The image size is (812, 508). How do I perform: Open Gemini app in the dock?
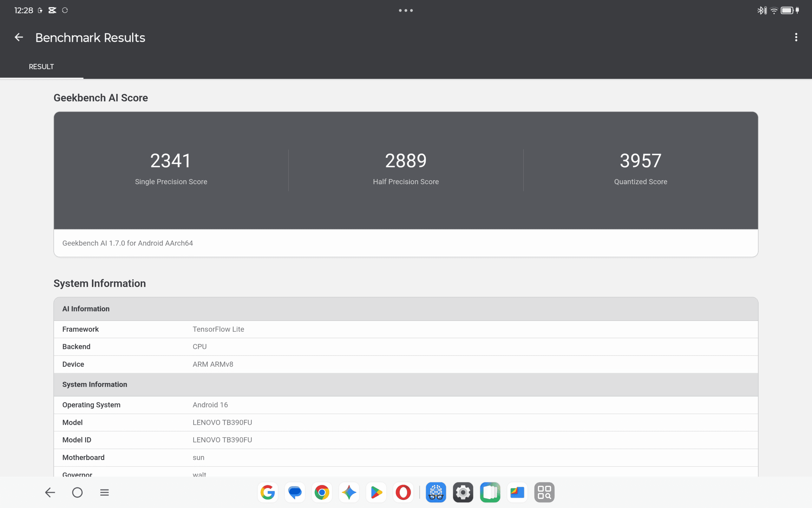349,492
